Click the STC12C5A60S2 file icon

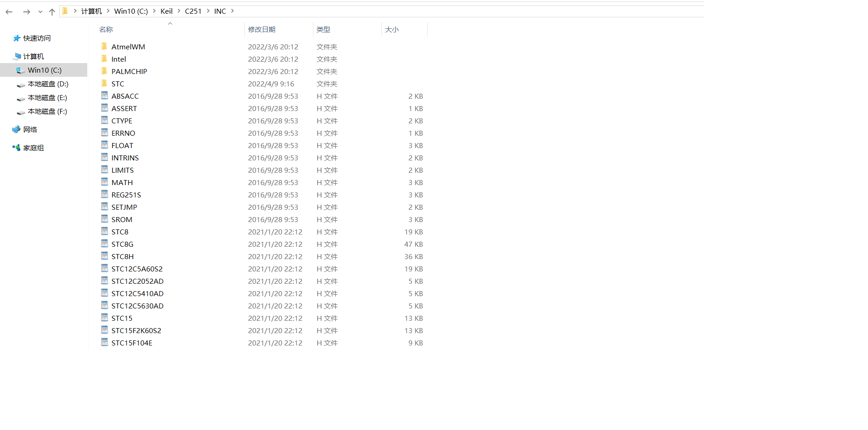click(x=104, y=268)
